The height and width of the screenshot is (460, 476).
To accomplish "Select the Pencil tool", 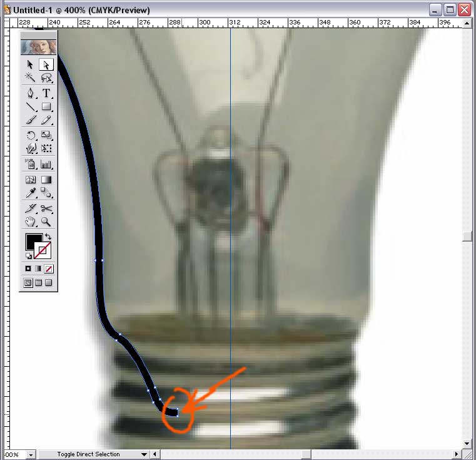I will coord(46,120).
